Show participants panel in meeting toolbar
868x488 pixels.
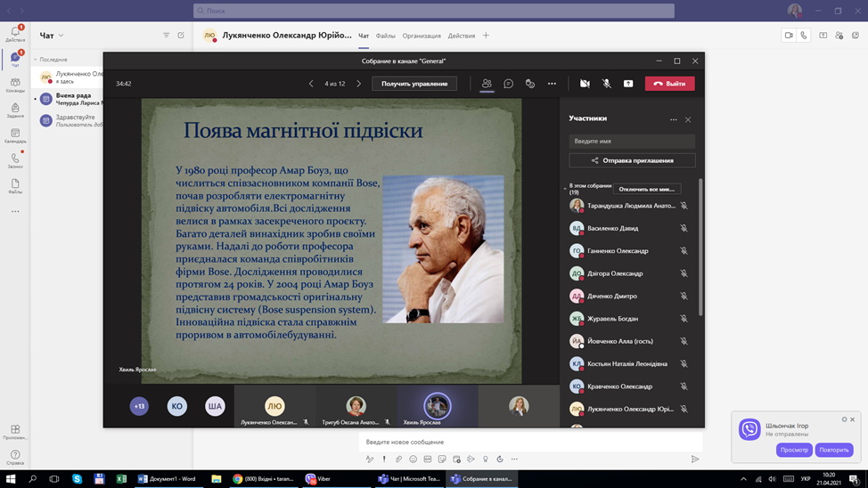487,84
